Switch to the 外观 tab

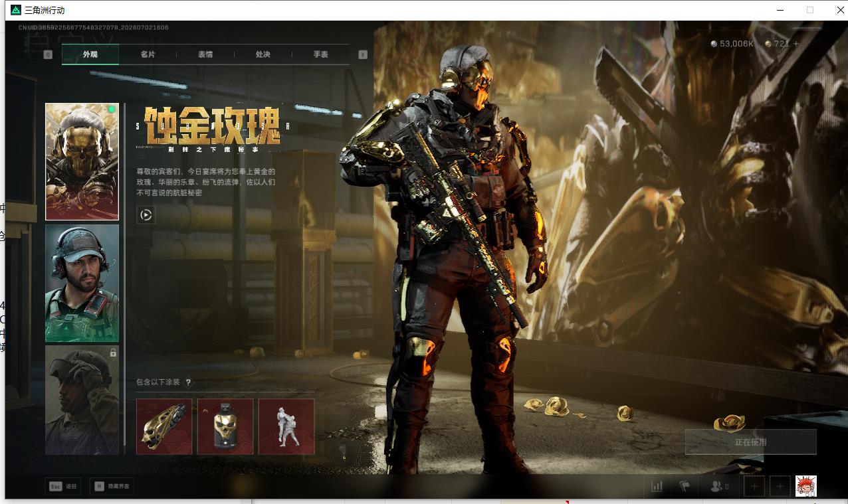coord(90,54)
